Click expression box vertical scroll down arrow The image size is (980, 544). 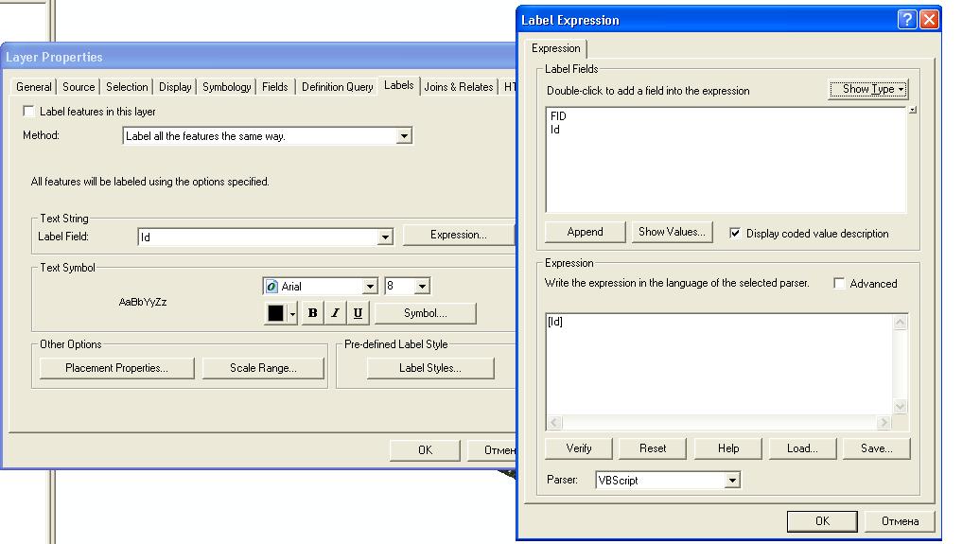point(900,407)
